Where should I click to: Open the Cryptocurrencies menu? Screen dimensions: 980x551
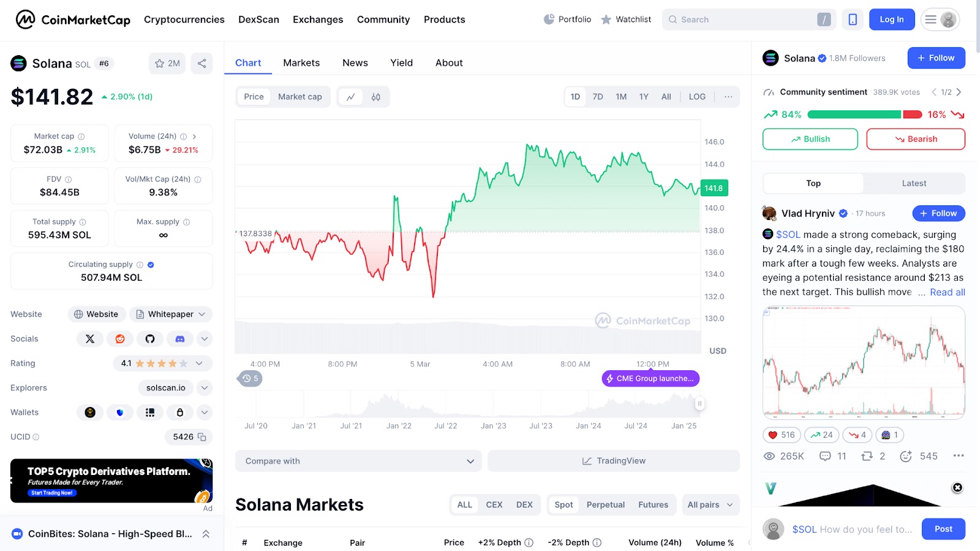pos(184,20)
